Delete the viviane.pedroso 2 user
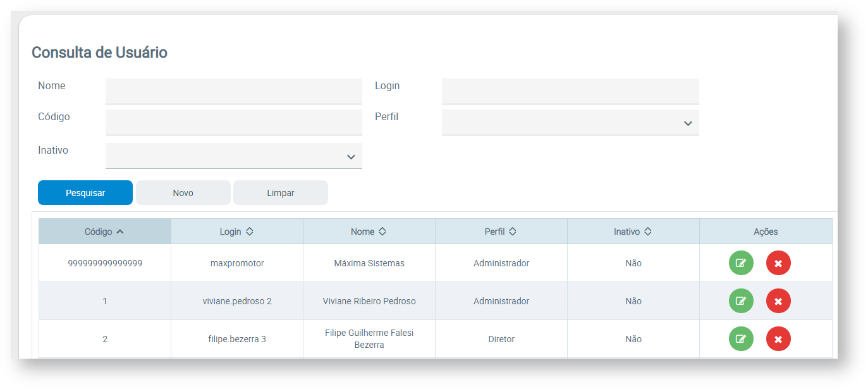This screenshot has width=868, height=389. (x=778, y=301)
